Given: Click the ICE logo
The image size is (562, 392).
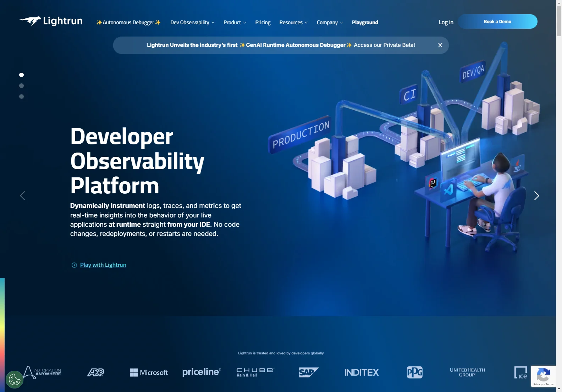Looking at the screenshot, I should (520, 372).
